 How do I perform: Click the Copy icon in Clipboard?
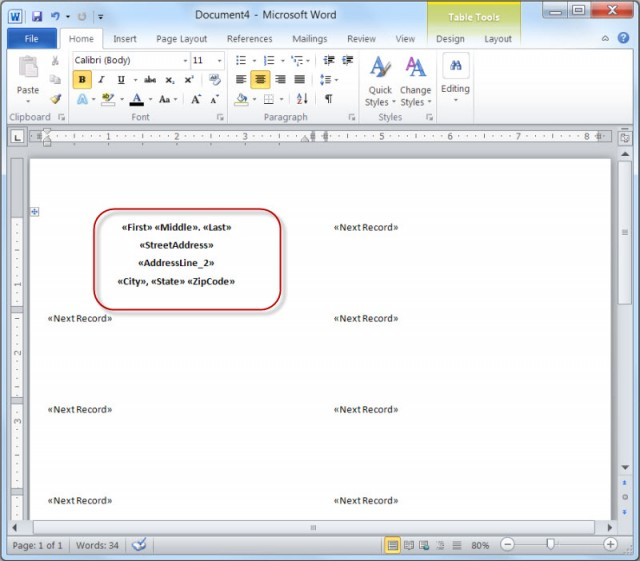55,80
